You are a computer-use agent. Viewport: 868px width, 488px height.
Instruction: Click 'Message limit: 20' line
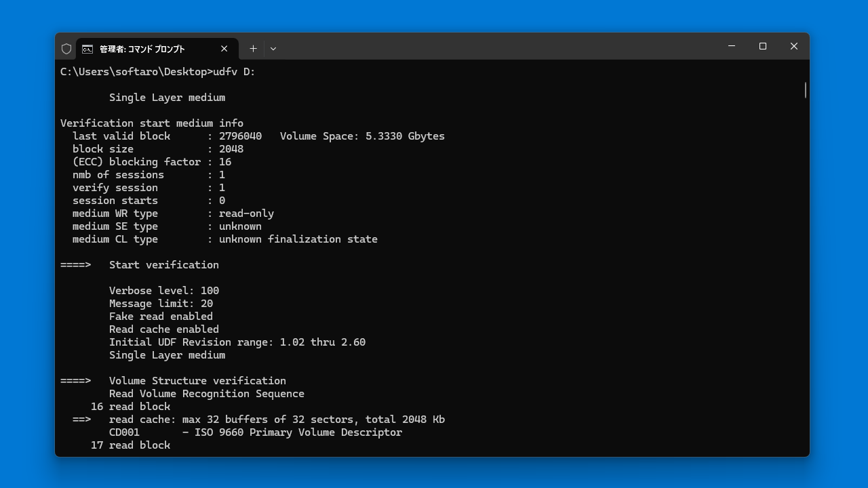[x=161, y=304]
